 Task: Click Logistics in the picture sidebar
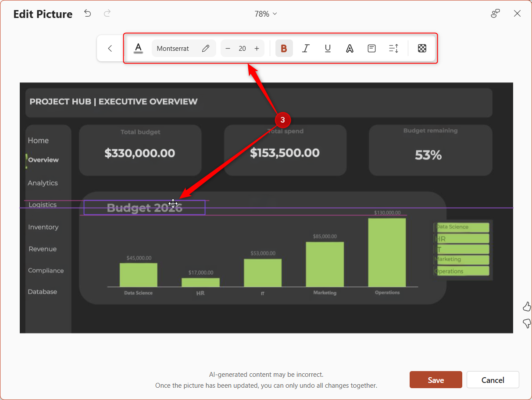tap(43, 205)
